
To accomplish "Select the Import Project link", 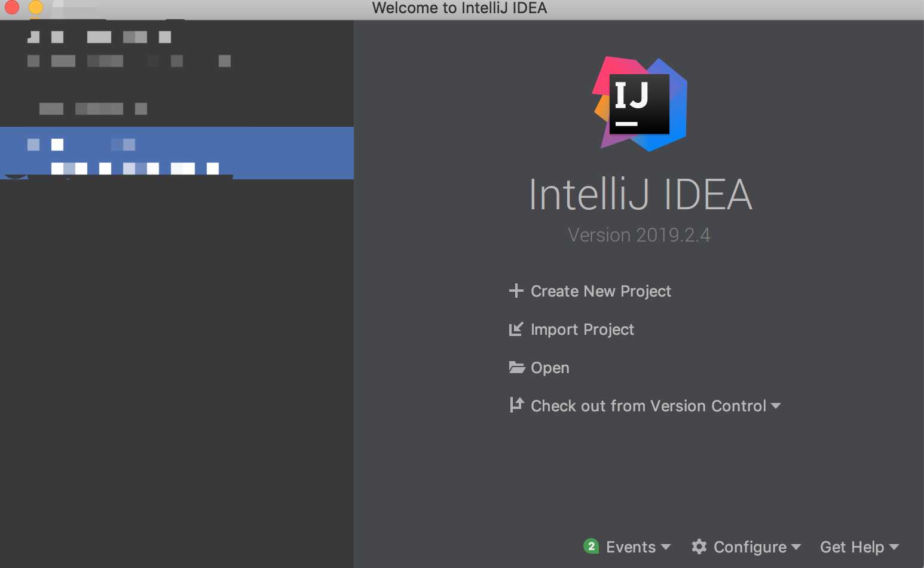I will (582, 329).
